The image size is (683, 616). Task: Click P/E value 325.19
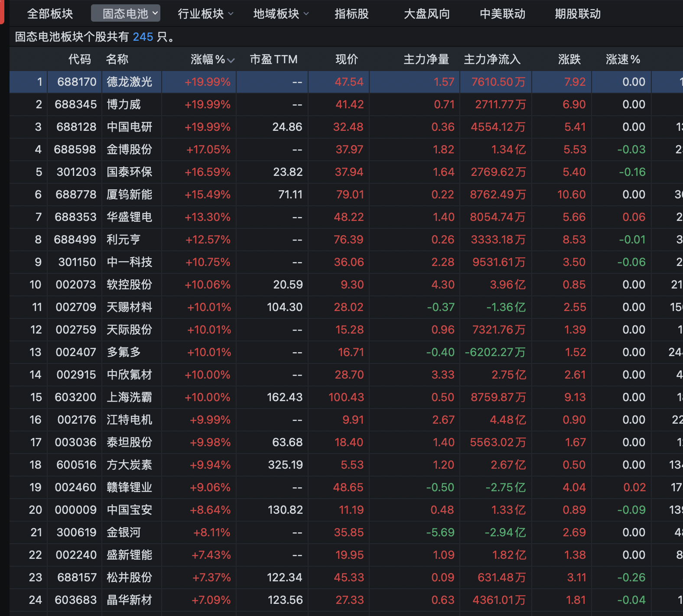285,465
